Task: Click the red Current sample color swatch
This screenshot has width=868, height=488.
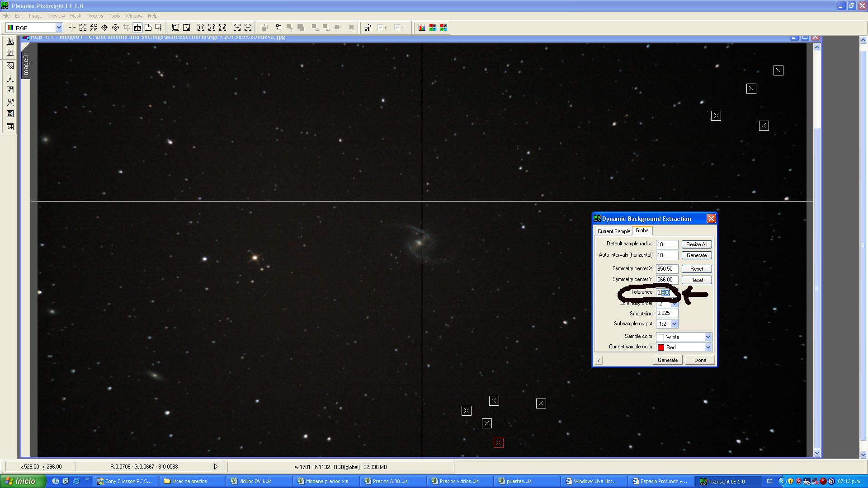Action: tap(661, 347)
